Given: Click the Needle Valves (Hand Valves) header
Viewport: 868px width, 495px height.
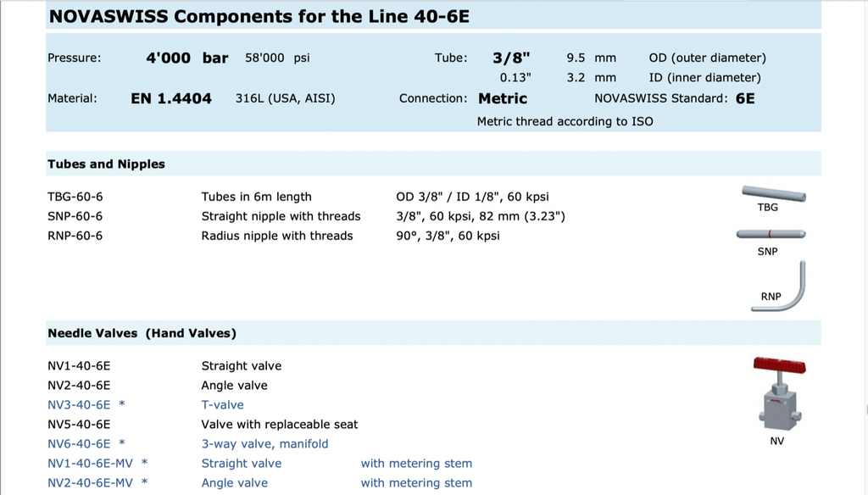Looking at the screenshot, I should (x=142, y=334).
